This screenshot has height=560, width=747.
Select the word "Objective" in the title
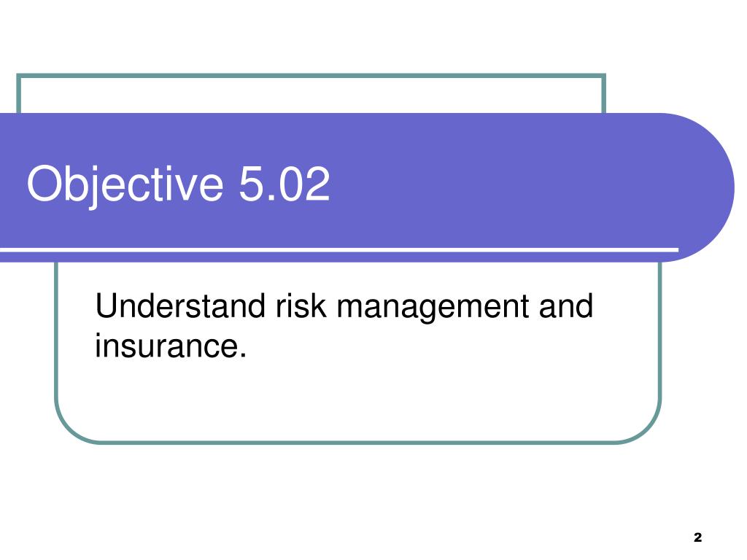[x=125, y=184]
